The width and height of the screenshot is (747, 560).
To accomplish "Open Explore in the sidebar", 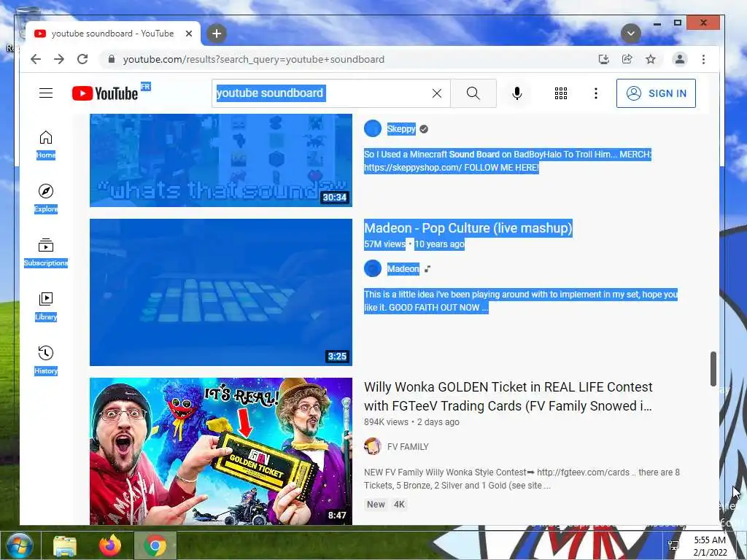I will coord(46,198).
